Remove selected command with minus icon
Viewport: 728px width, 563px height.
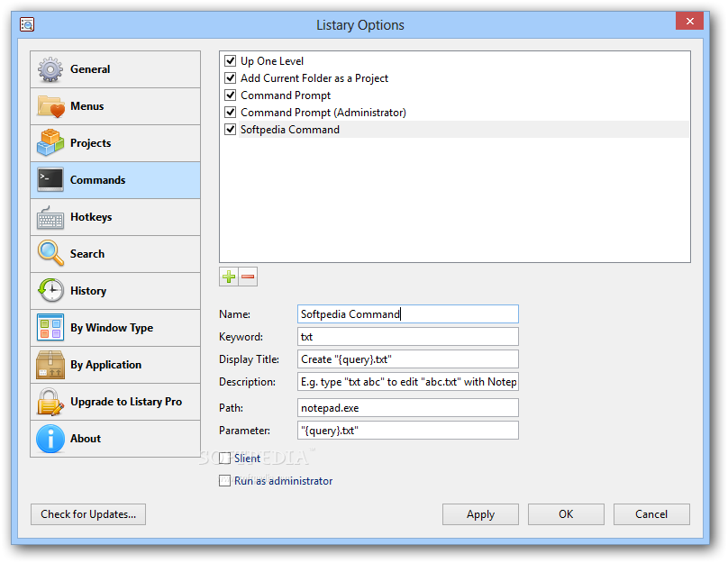point(248,277)
